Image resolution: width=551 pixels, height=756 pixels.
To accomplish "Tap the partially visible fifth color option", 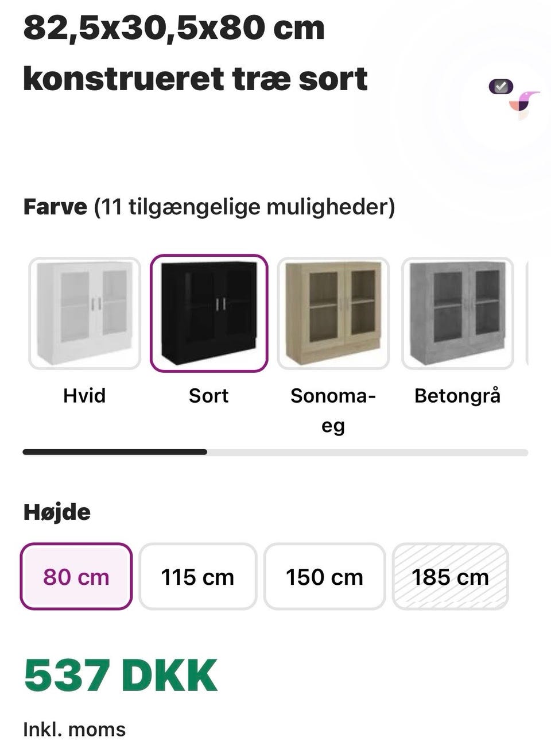I will [527, 313].
